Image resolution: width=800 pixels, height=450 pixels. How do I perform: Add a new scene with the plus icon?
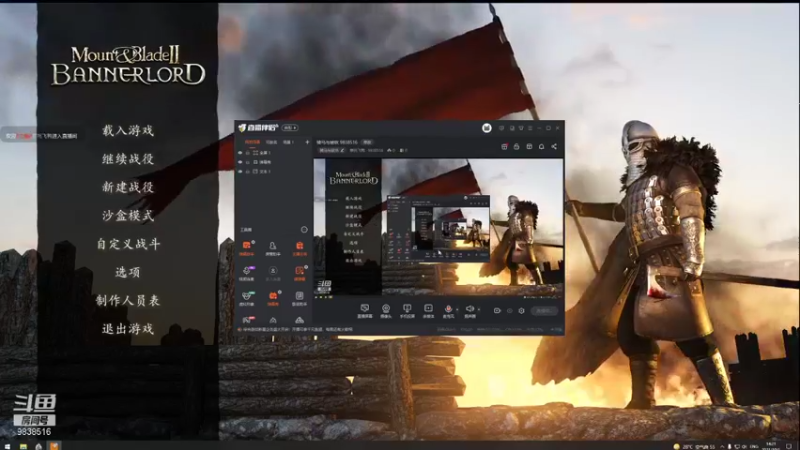click(307, 142)
